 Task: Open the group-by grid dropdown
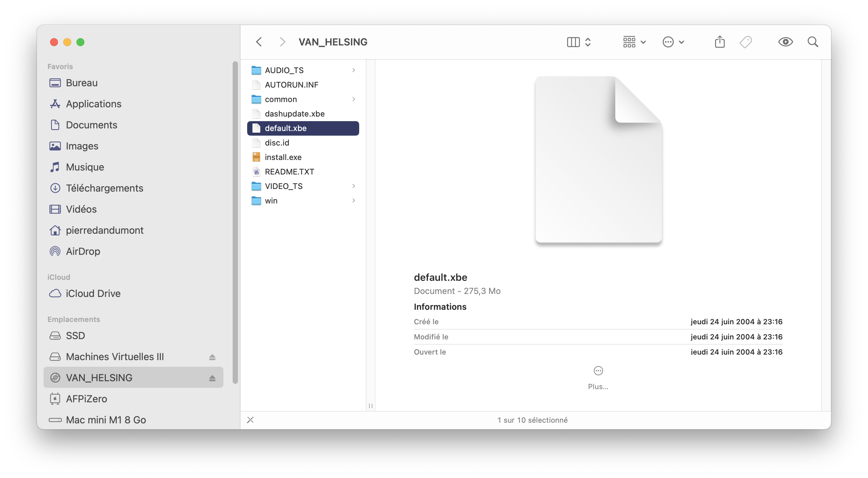pyautogui.click(x=634, y=42)
